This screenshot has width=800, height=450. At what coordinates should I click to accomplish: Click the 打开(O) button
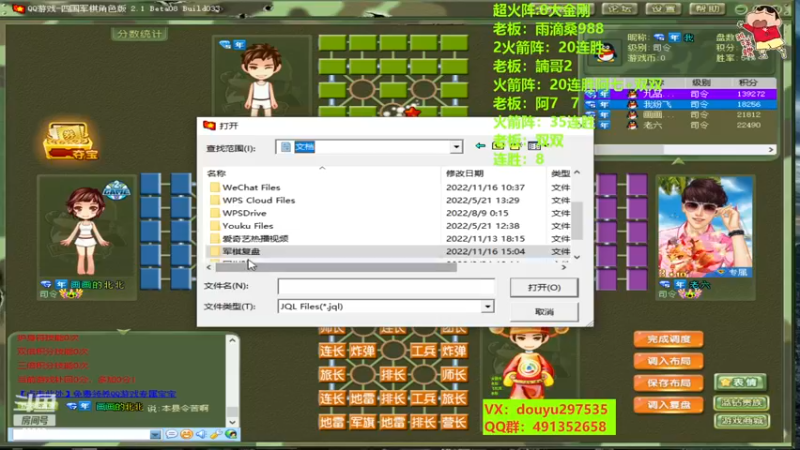[x=544, y=287]
